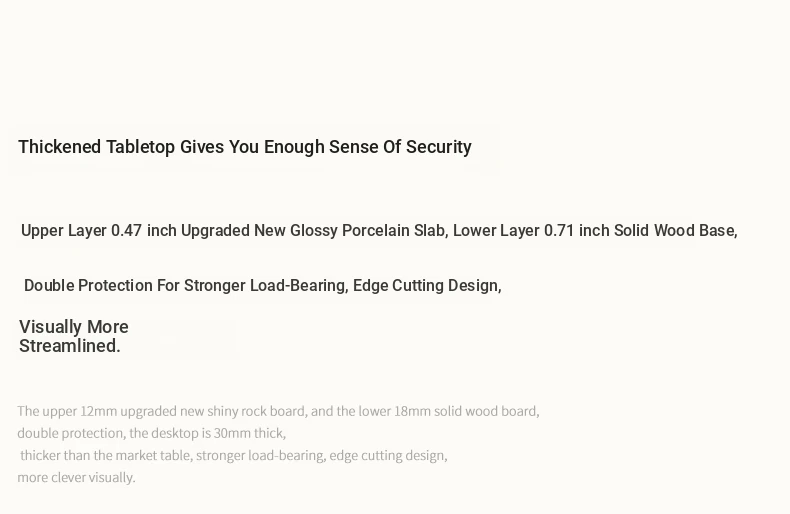Click the word 'Security' in the heading
Image resolution: width=790 pixels, height=514 pixels.
click(x=439, y=147)
